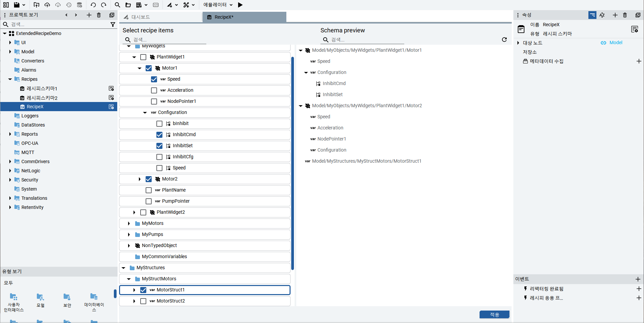Click the library books toolbar icon
This screenshot has width=644, height=323.
[139, 5]
